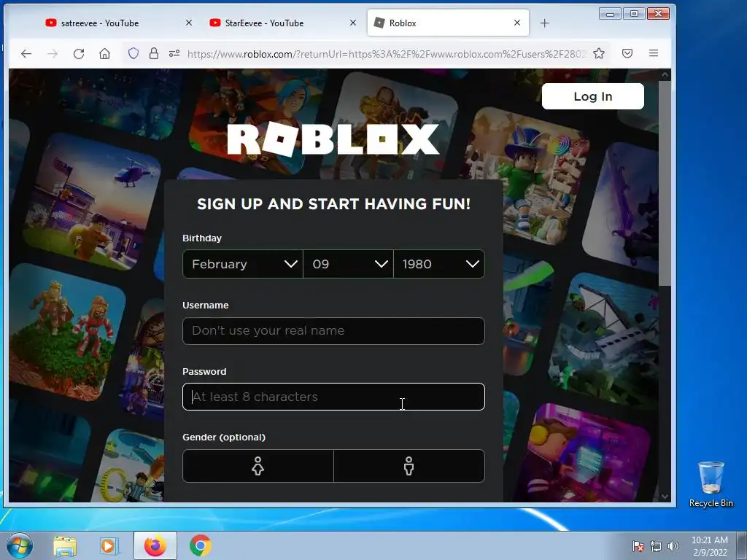Click the Log In button

(x=592, y=96)
